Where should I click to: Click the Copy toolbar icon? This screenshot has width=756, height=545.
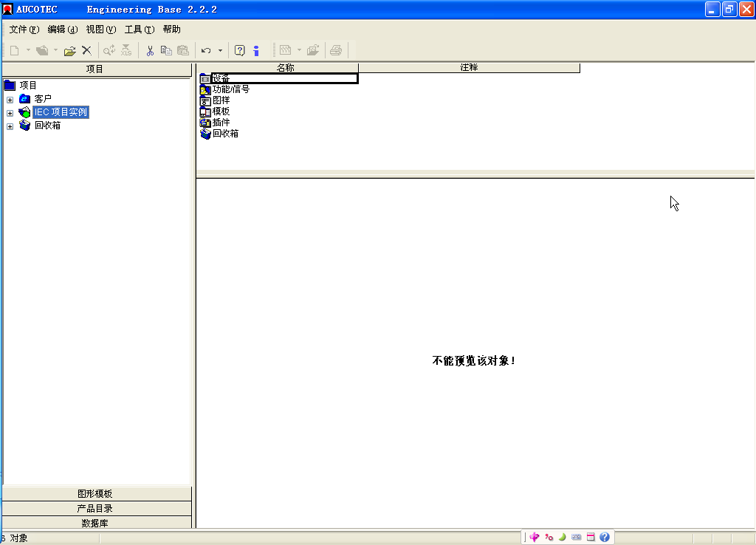click(166, 50)
